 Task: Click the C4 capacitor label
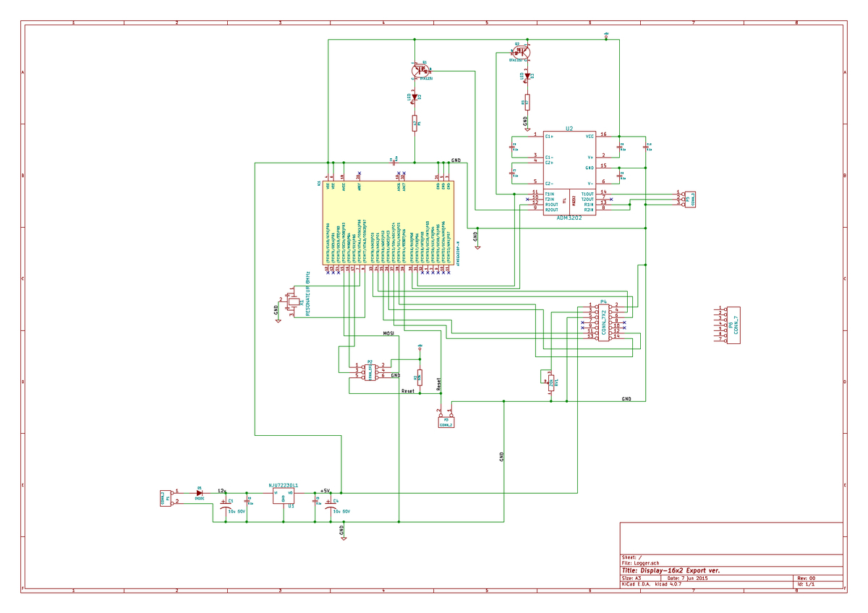pos(336,500)
